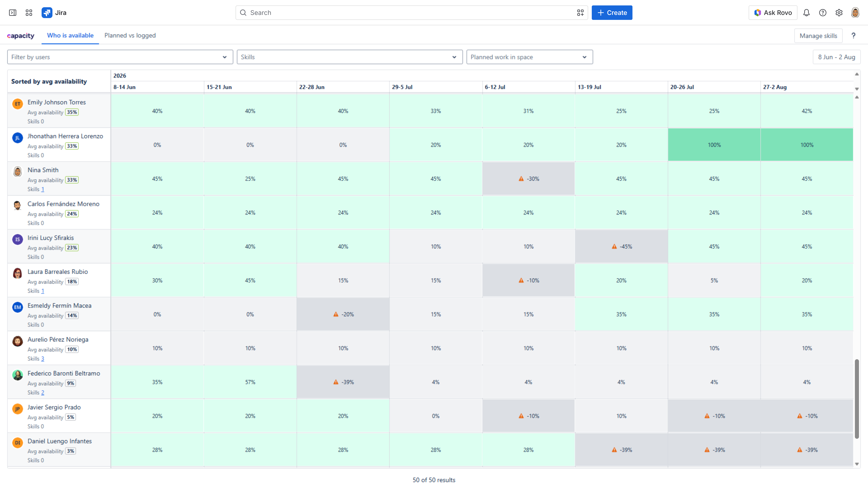The image size is (868, 488).
Task: Click Emily's 35% avg availability badge
Action: click(72, 112)
